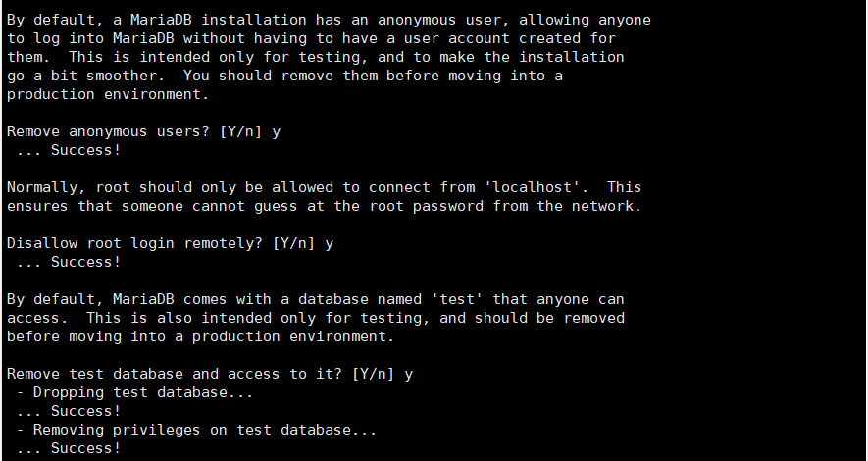868x461 pixels.
Task: Click the 'y' answer to remove anonymous users
Action: (277, 133)
